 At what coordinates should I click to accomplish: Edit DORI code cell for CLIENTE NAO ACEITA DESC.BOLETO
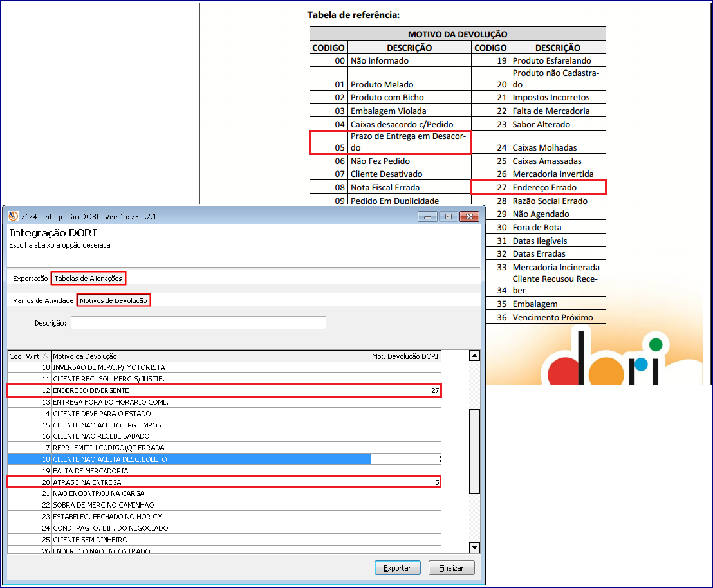(406, 459)
